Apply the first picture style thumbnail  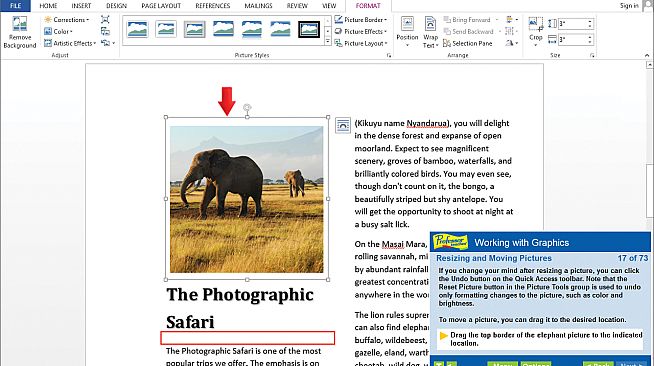[x=137, y=30]
